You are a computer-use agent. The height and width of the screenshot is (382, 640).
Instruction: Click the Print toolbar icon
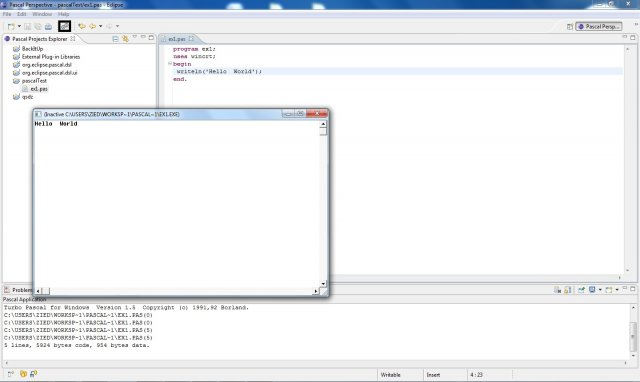(x=48, y=27)
